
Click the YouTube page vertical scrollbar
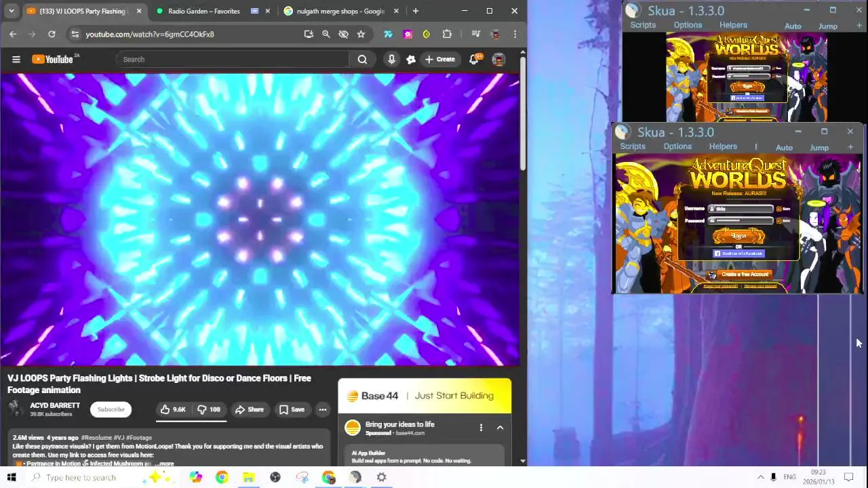(522, 114)
